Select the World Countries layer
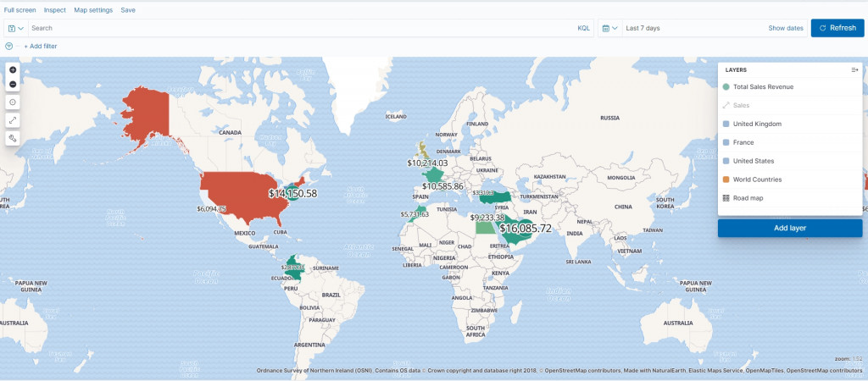 (757, 179)
